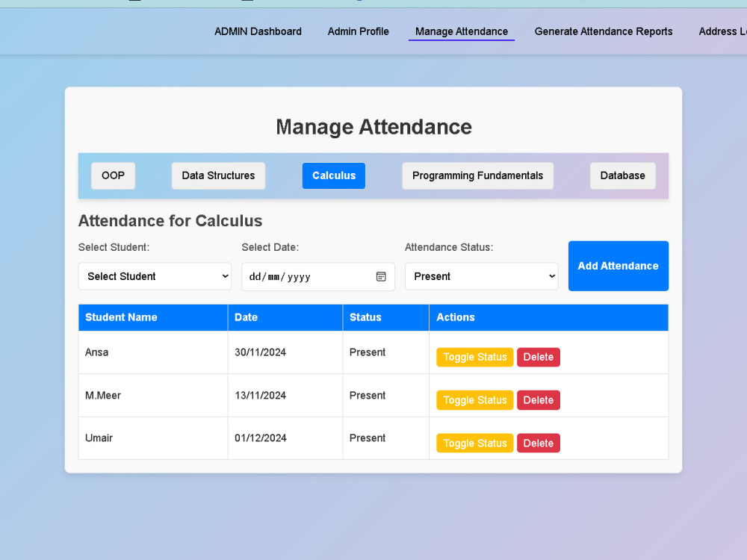
Task: Delete Umair's attendance record
Action: click(539, 443)
